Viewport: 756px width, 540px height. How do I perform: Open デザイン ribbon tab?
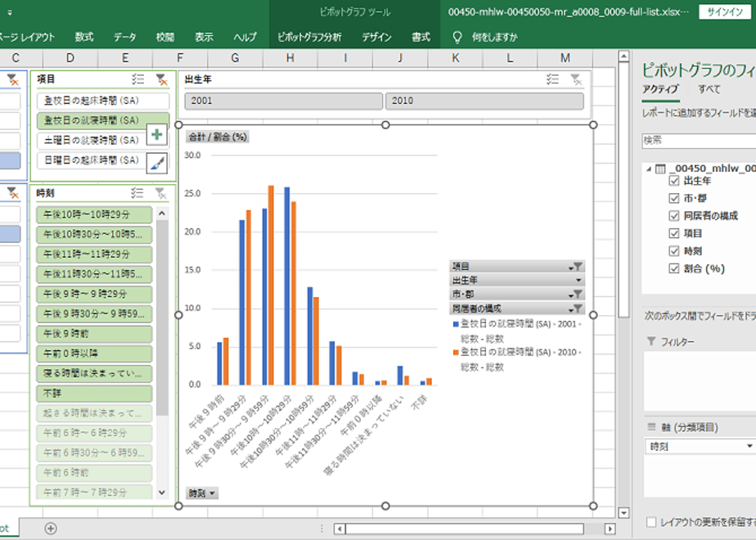click(376, 37)
